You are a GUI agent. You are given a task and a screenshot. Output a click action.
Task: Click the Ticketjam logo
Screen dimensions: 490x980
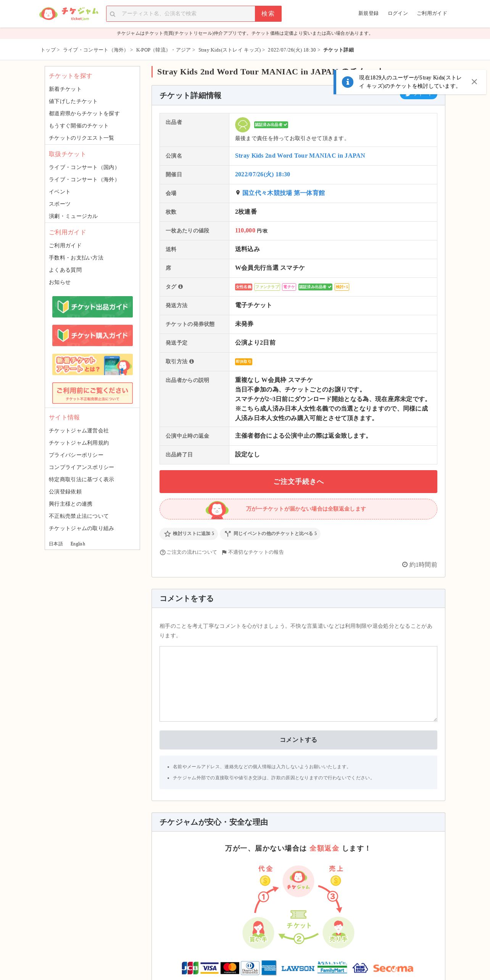[69, 14]
